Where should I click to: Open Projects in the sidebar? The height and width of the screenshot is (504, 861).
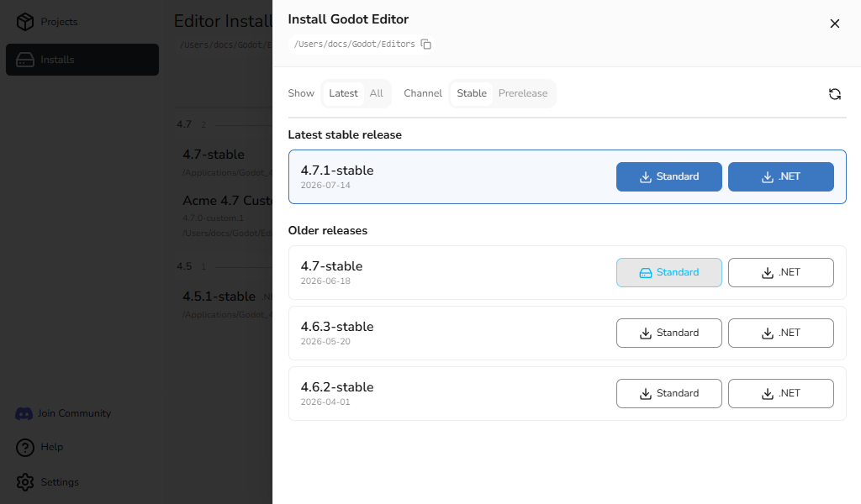[82, 22]
